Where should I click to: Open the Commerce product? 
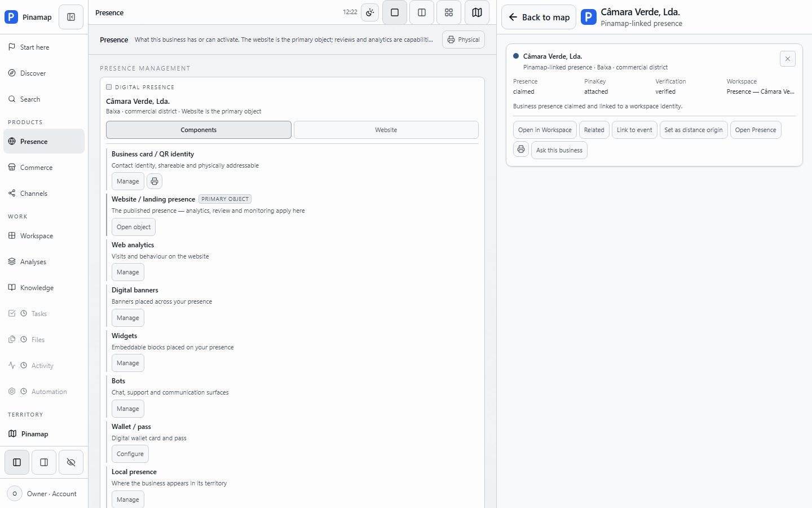(x=44, y=168)
